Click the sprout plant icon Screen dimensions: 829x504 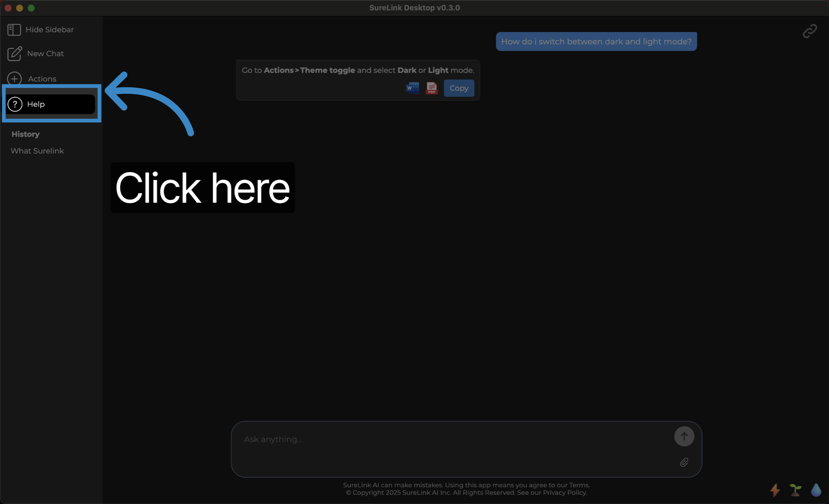(x=795, y=490)
